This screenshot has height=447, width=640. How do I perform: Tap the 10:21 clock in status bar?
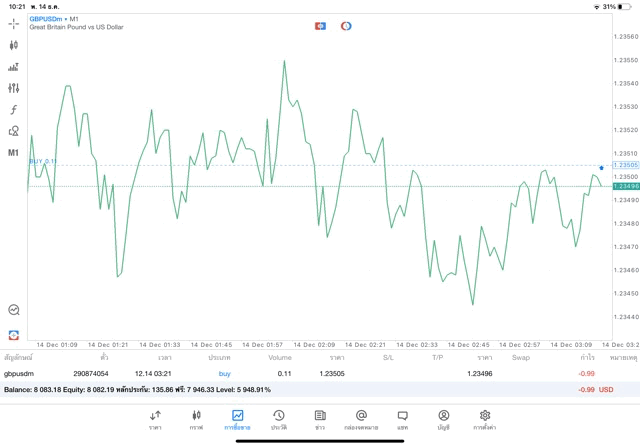tap(17, 7)
